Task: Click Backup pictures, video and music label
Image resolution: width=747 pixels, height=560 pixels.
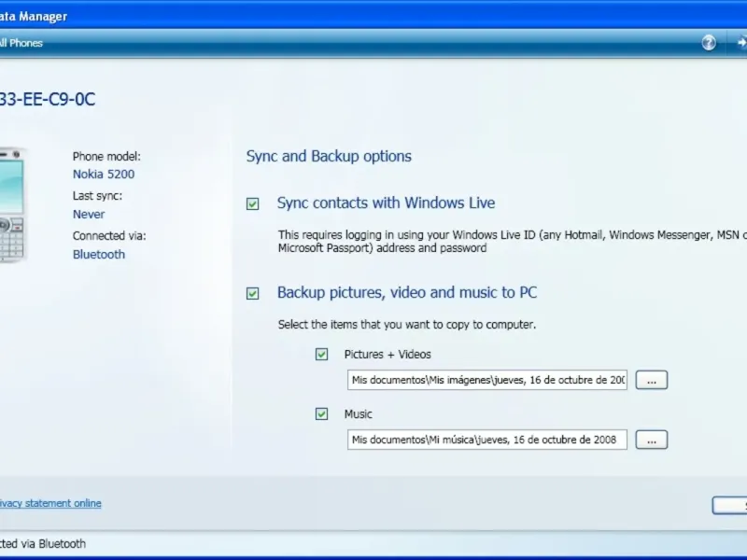Action: coord(407,292)
